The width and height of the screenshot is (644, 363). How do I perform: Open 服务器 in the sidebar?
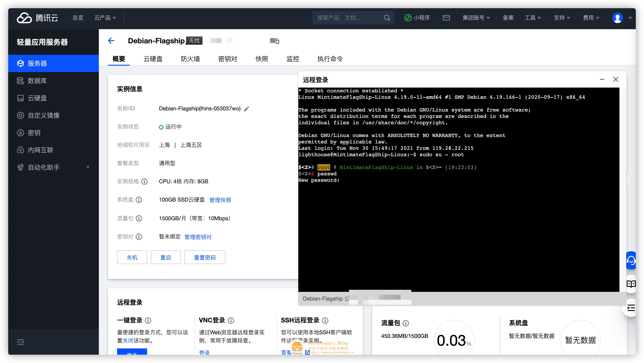click(x=54, y=63)
